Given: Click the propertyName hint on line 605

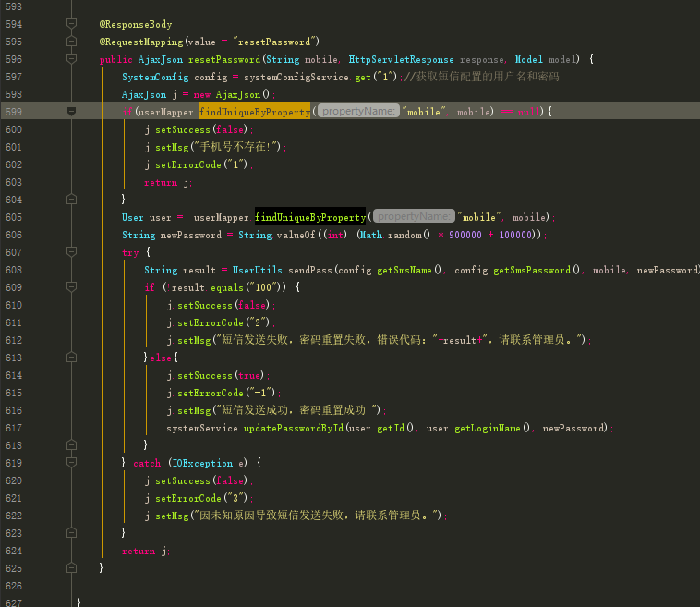Looking at the screenshot, I should tap(414, 216).
